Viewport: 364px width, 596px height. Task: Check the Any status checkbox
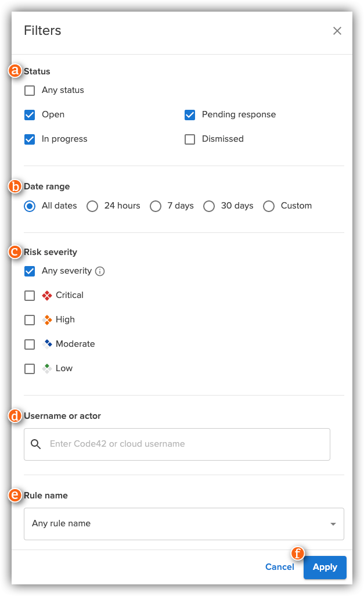pos(30,90)
